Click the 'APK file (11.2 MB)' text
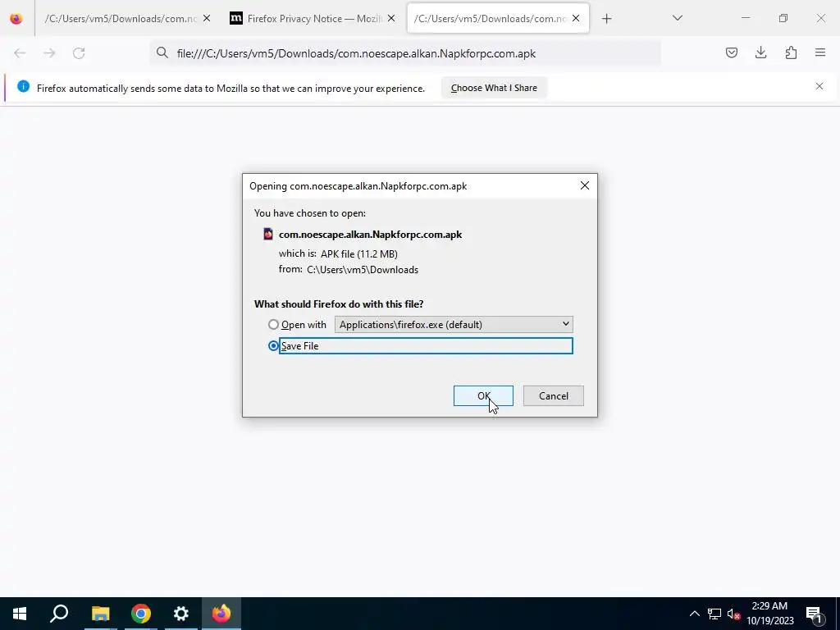 coord(359,254)
